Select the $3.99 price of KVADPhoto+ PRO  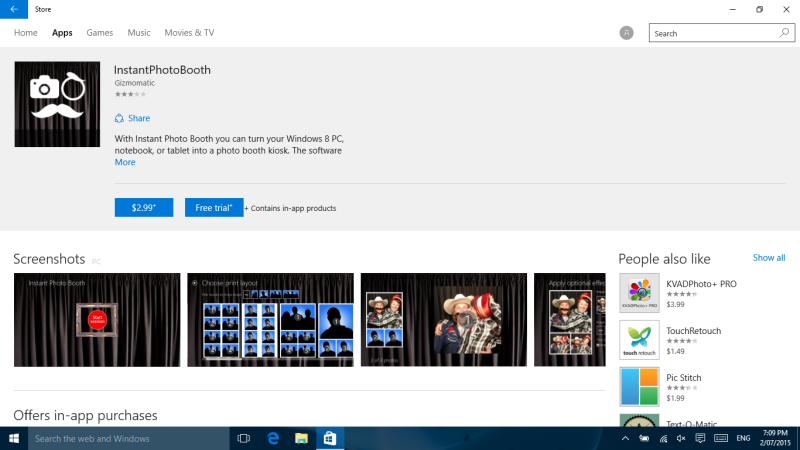[x=676, y=305]
